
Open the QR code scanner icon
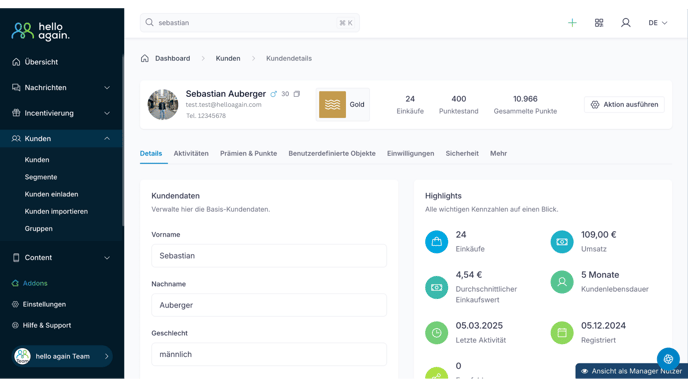point(599,23)
